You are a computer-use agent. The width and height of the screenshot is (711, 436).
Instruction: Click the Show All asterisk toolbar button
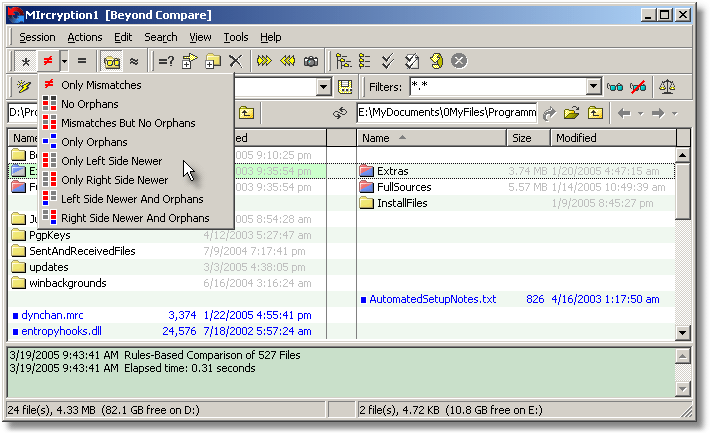pos(26,61)
